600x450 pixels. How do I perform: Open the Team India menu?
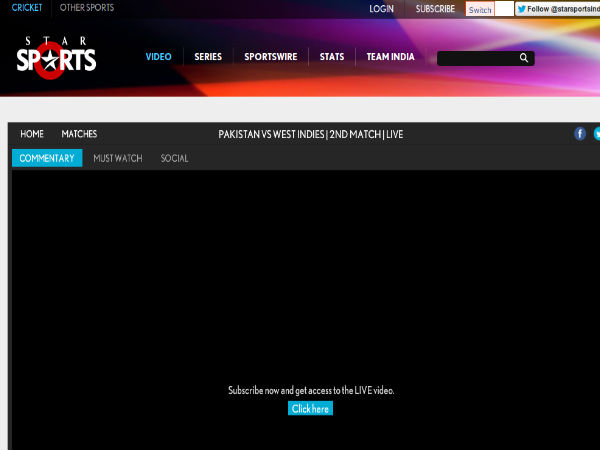click(390, 57)
